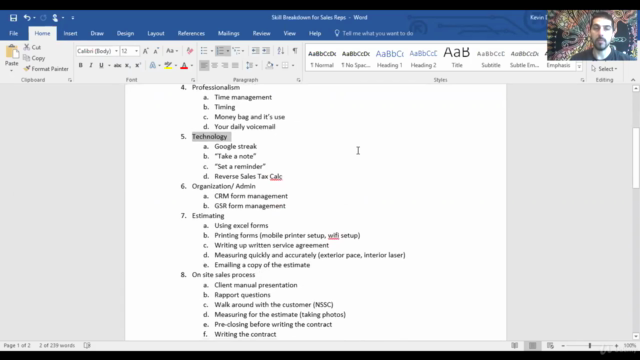Image resolution: width=640 pixels, height=360 pixels.
Task: Click the vertical scrollbar thumb
Action: [636, 158]
